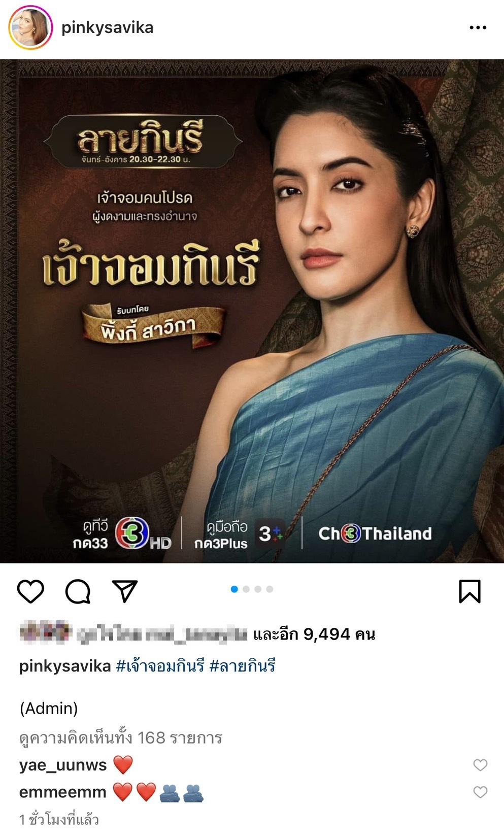Open the #เจ้าจอมกินรี hashtag

coord(160,666)
